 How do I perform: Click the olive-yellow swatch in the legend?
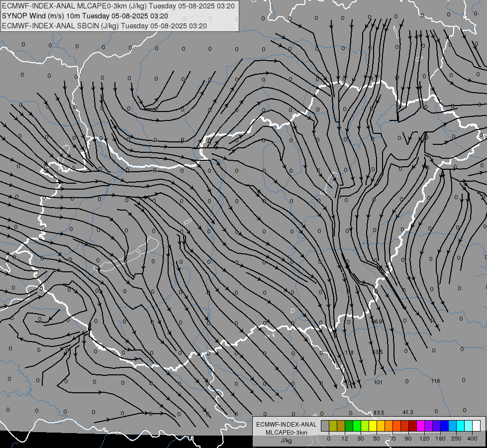click(x=333, y=426)
